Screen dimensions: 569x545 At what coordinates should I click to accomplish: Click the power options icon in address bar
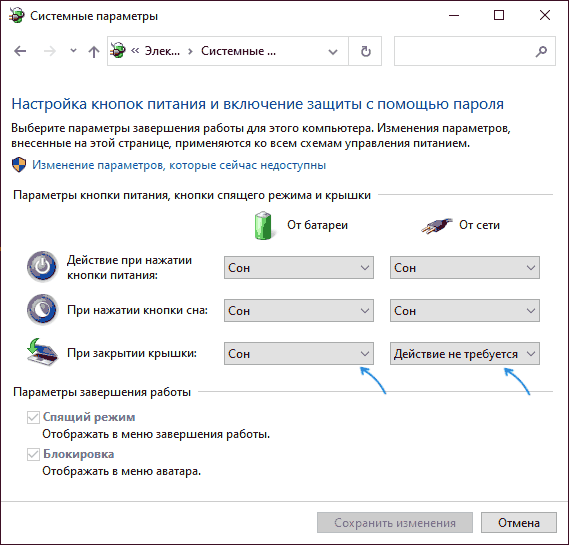118,50
